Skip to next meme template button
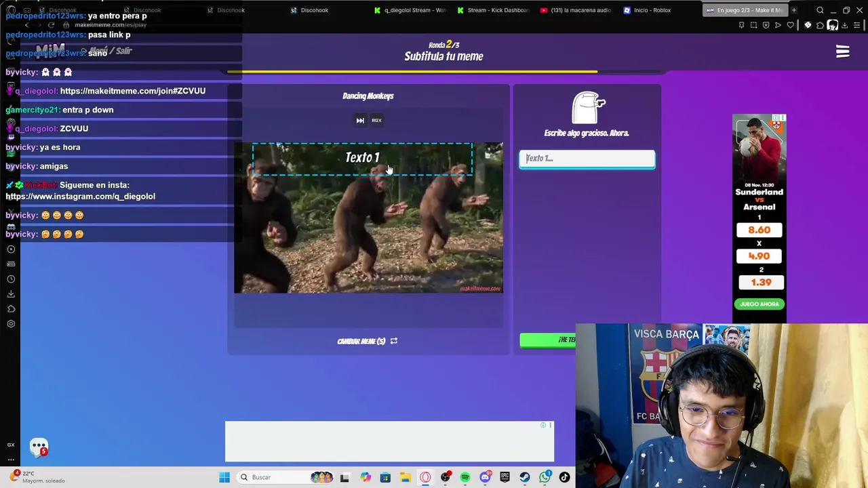This screenshot has width=868, height=488. [x=360, y=121]
